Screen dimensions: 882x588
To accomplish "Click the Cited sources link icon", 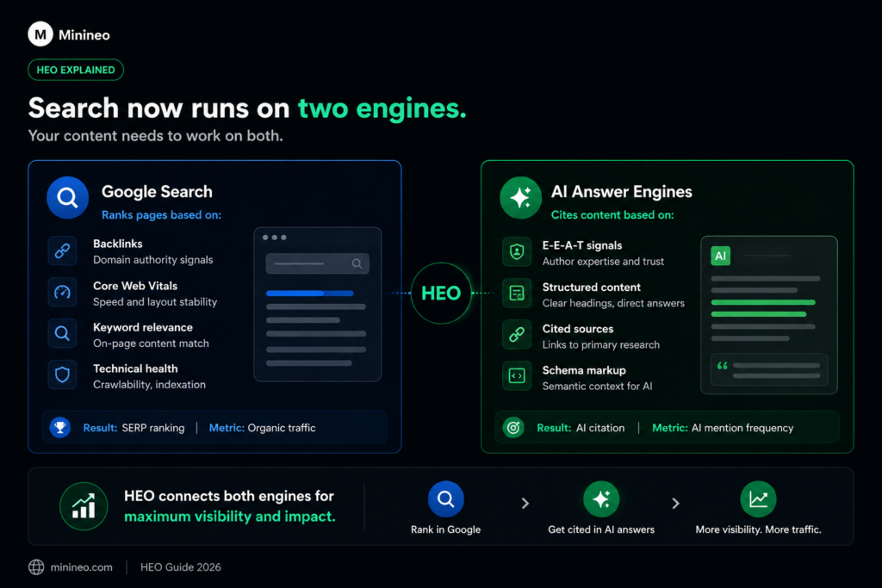I will [x=517, y=335].
